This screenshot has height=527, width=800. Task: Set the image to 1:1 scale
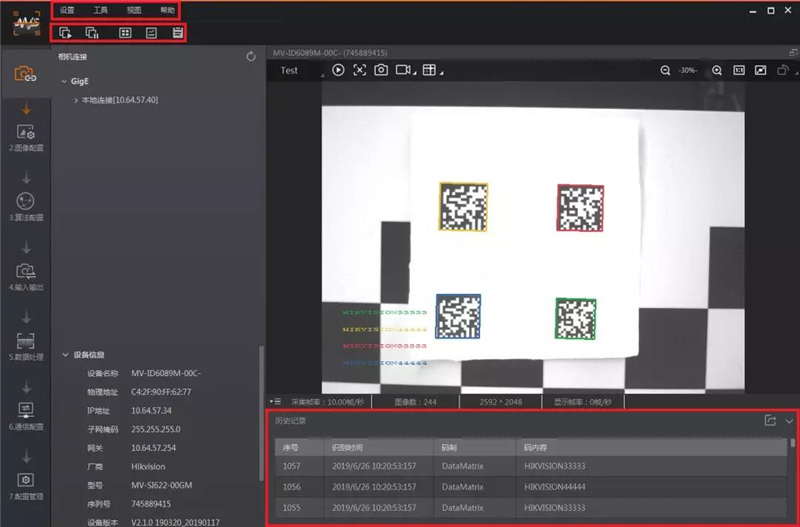(739, 70)
